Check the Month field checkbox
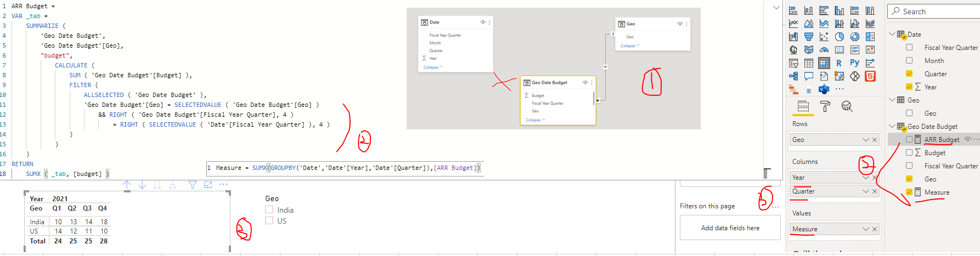The width and height of the screenshot is (980, 256). point(909,61)
